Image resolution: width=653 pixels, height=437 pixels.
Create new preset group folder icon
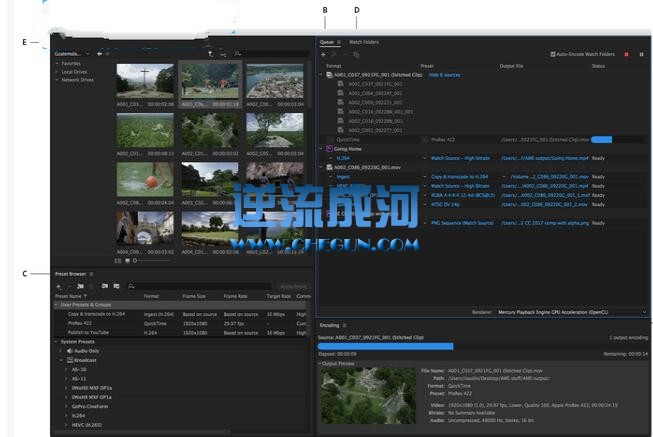(x=81, y=287)
